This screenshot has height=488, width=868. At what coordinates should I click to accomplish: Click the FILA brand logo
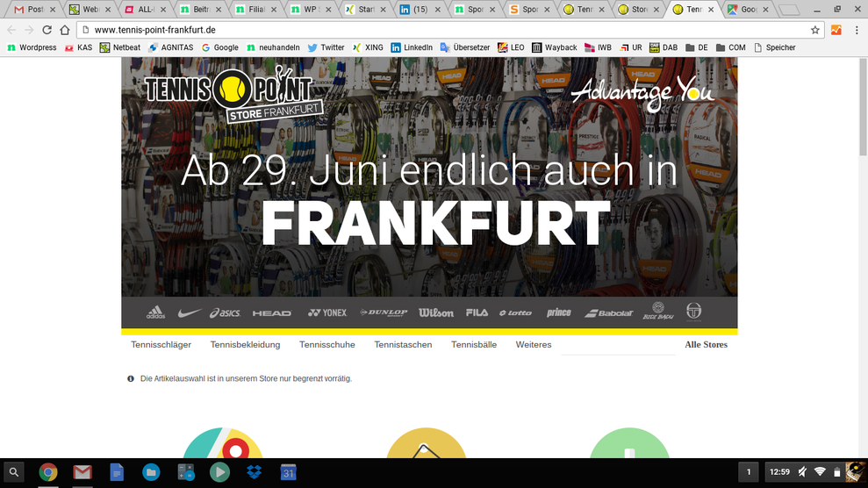477,312
